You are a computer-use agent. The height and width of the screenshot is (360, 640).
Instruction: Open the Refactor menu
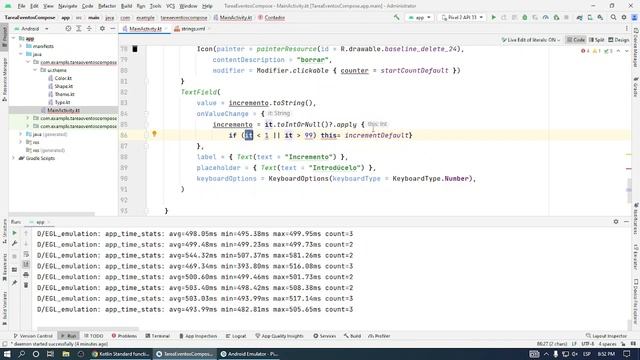(107, 6)
